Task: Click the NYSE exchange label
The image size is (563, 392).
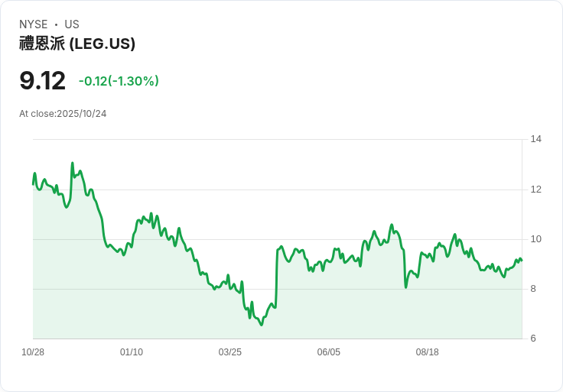Action: click(33, 24)
